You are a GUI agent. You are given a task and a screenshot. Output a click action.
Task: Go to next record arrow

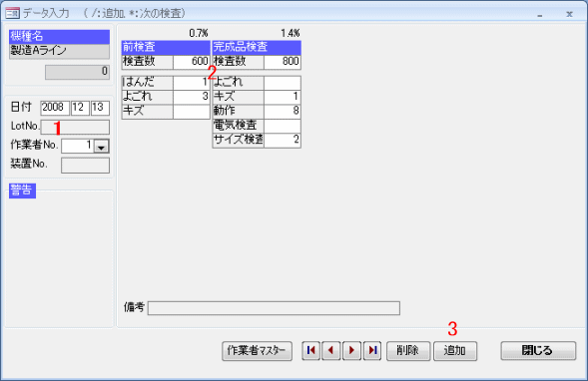[351, 350]
